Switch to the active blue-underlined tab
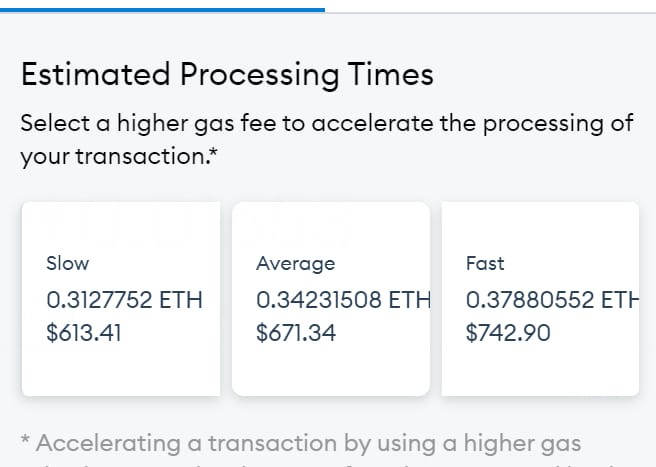 (x=162, y=6)
